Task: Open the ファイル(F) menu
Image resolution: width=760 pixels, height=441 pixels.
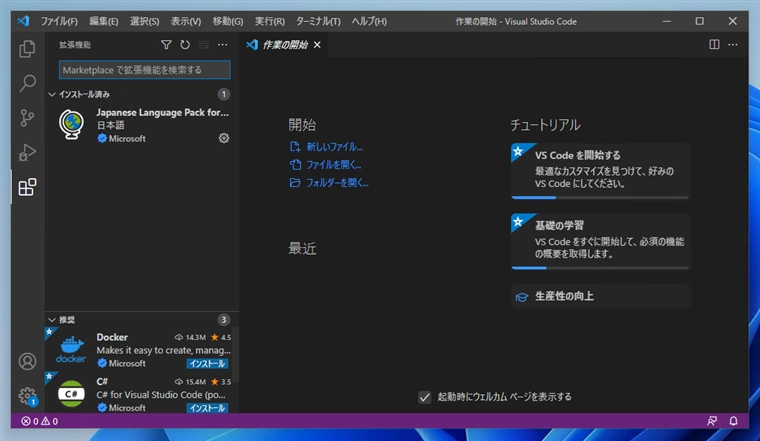Action: click(x=59, y=21)
